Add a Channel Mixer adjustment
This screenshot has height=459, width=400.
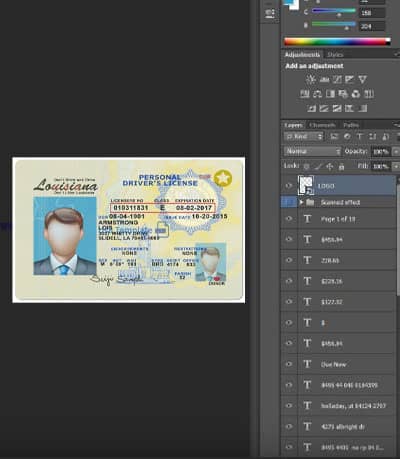pyautogui.click(x=356, y=94)
